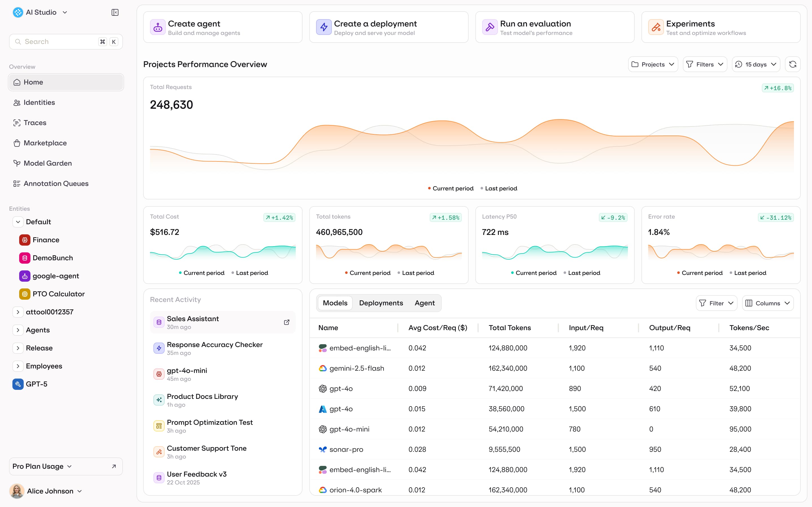This screenshot has height=507, width=812.
Task: Click the Experiments card icon
Action: [x=656, y=28]
